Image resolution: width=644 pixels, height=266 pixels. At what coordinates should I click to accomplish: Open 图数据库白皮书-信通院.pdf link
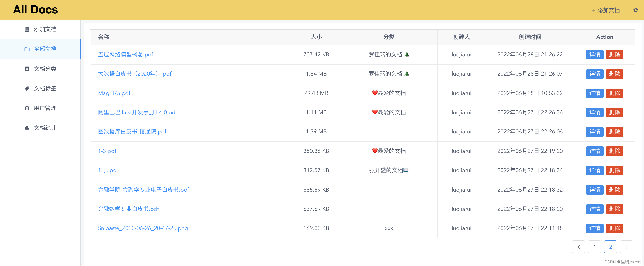[132, 131]
